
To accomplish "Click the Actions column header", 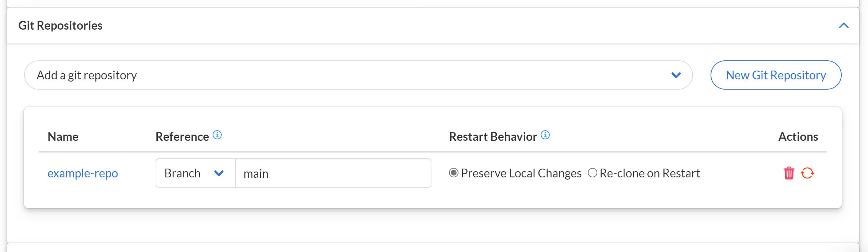I will click(x=798, y=136).
